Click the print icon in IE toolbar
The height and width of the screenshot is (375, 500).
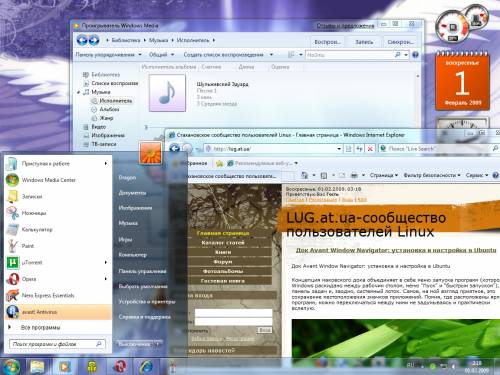(x=354, y=175)
